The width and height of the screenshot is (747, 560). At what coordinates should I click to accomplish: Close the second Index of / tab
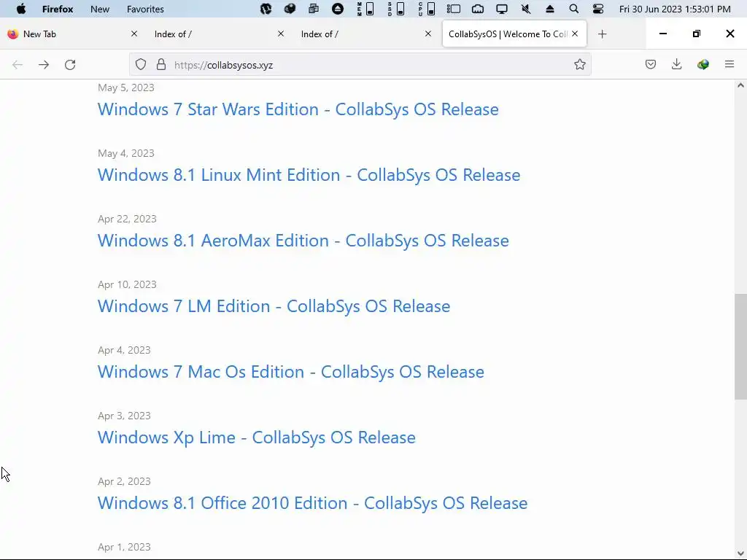pos(427,34)
